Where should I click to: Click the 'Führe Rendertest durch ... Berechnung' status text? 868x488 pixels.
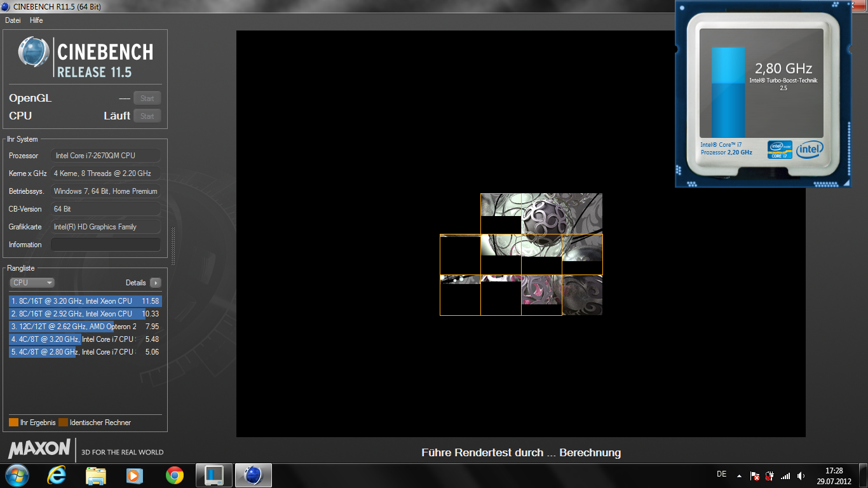tap(521, 453)
